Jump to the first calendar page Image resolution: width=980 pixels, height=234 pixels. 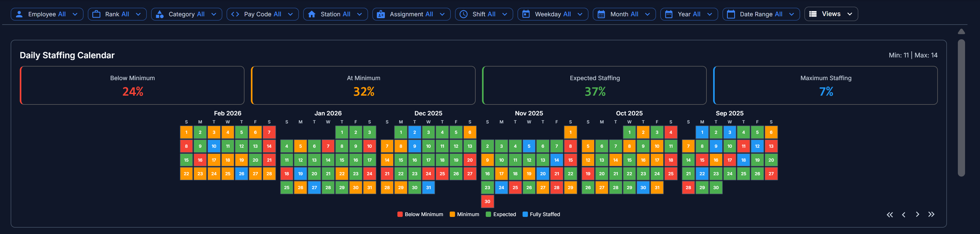tap(890, 214)
